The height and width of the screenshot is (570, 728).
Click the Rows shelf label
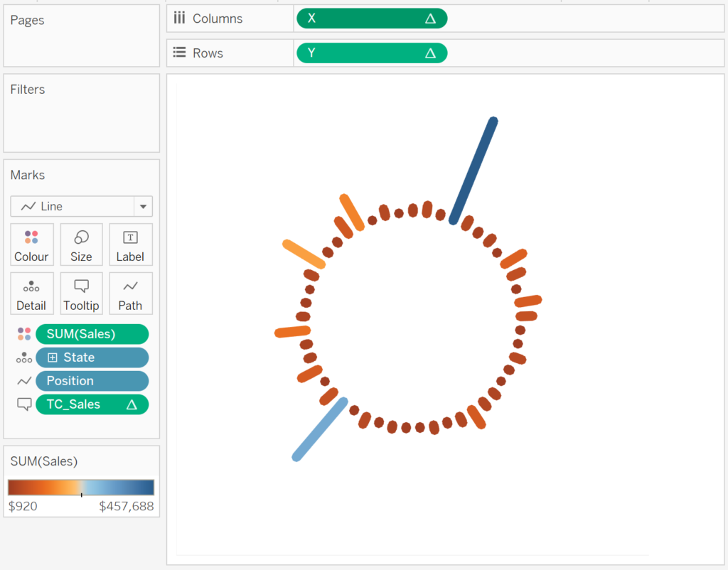pos(208,53)
